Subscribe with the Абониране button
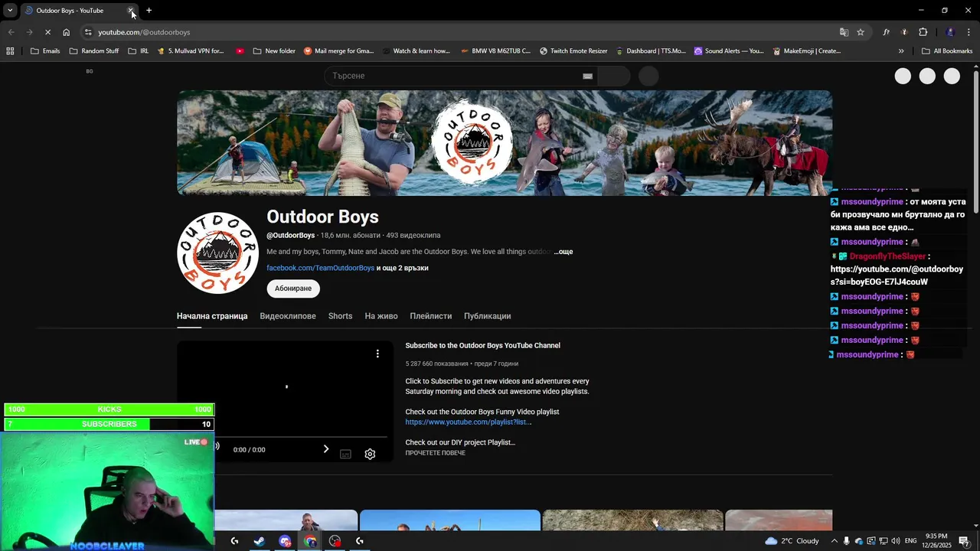This screenshot has width=980, height=551. click(293, 289)
